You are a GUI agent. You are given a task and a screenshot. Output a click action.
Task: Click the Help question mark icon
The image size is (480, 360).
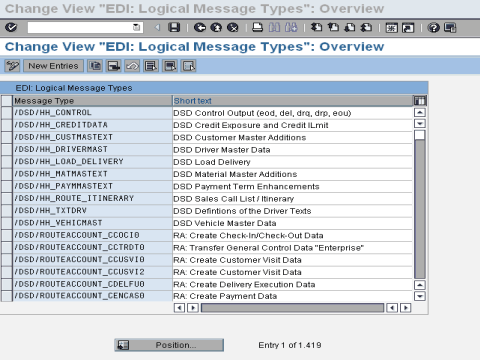click(433, 27)
